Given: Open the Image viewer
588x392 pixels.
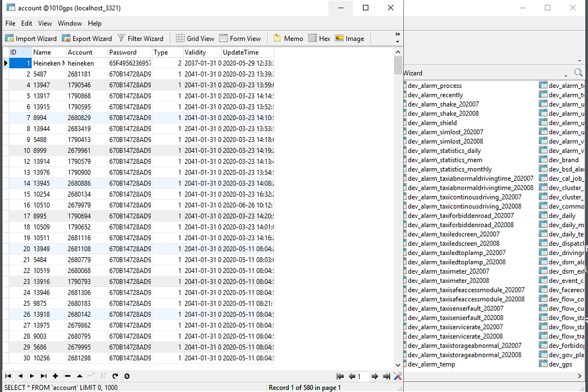Looking at the screenshot, I should [350, 38].
